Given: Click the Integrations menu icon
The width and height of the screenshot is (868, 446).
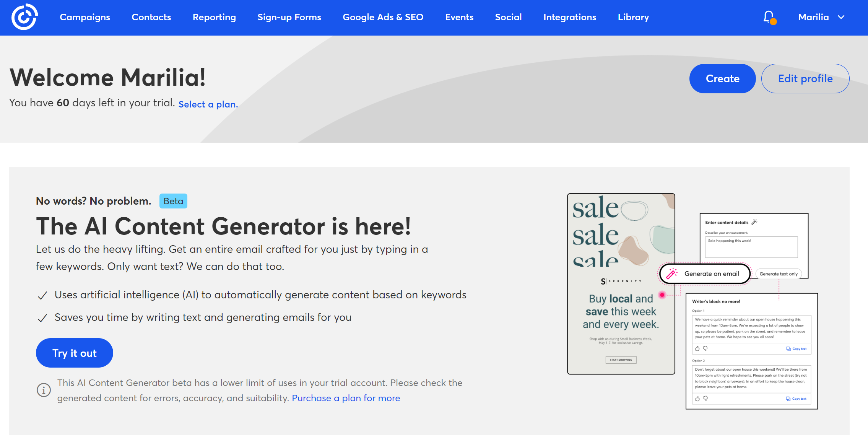Looking at the screenshot, I should [x=569, y=17].
